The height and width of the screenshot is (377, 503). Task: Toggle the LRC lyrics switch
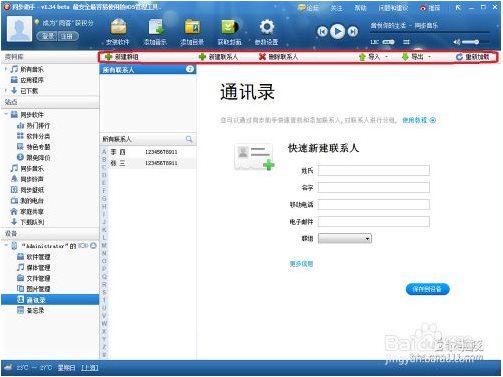(388, 42)
